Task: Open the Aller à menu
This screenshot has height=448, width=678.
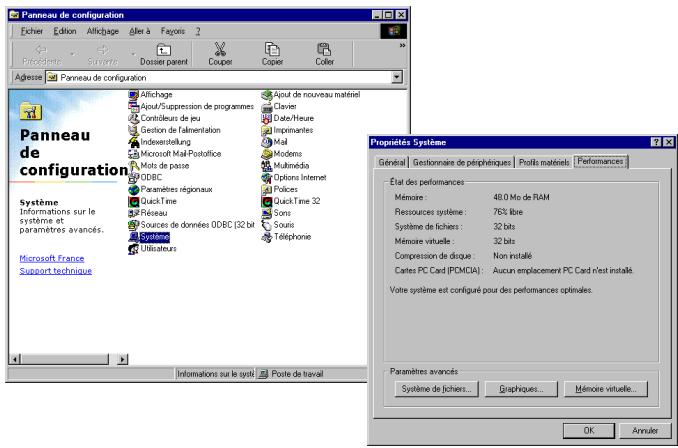Action: click(x=140, y=31)
